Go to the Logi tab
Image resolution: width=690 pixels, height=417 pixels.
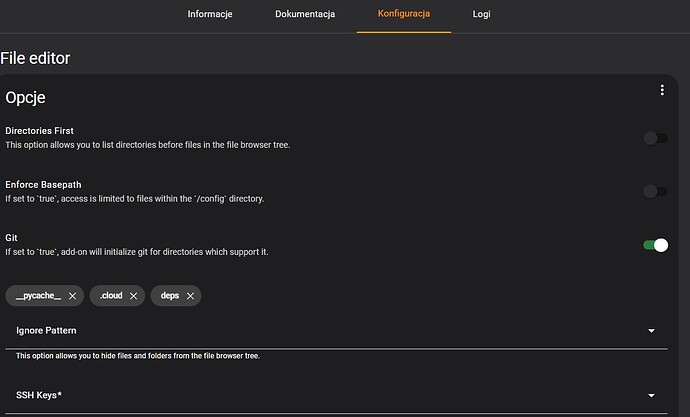tap(481, 15)
